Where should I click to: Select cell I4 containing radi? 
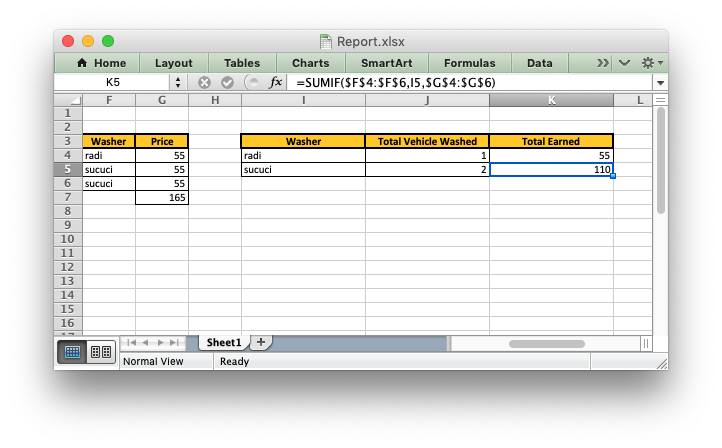coord(303,156)
